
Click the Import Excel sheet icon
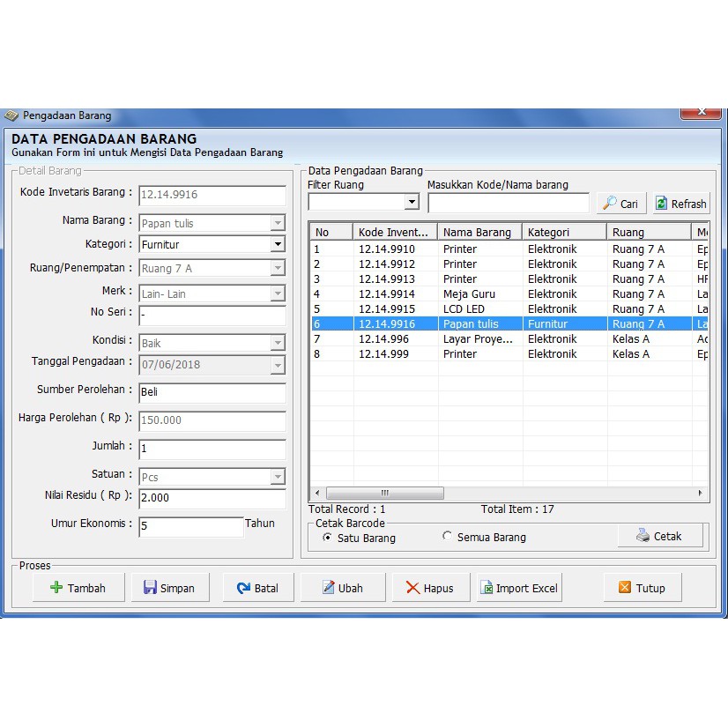click(x=487, y=587)
